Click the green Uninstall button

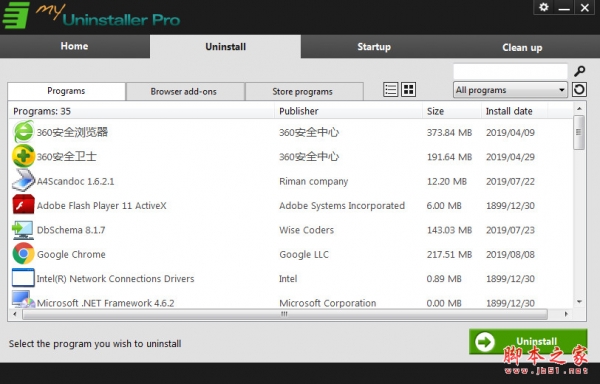(x=528, y=342)
